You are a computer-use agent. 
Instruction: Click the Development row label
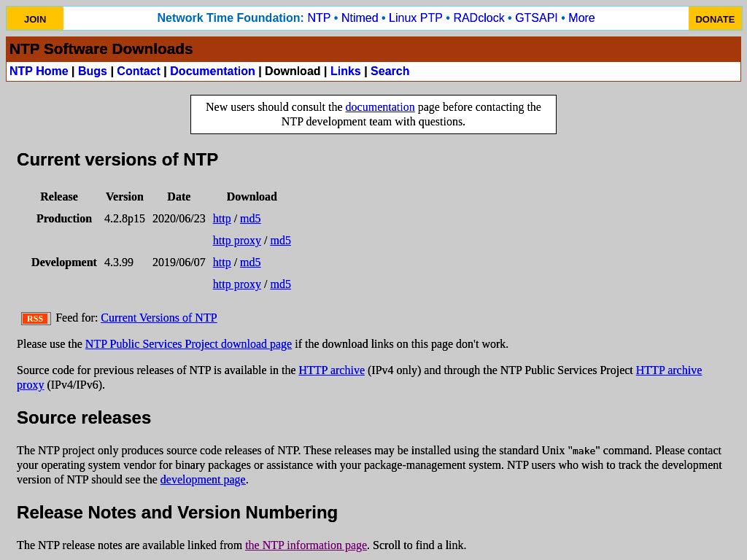(x=64, y=262)
